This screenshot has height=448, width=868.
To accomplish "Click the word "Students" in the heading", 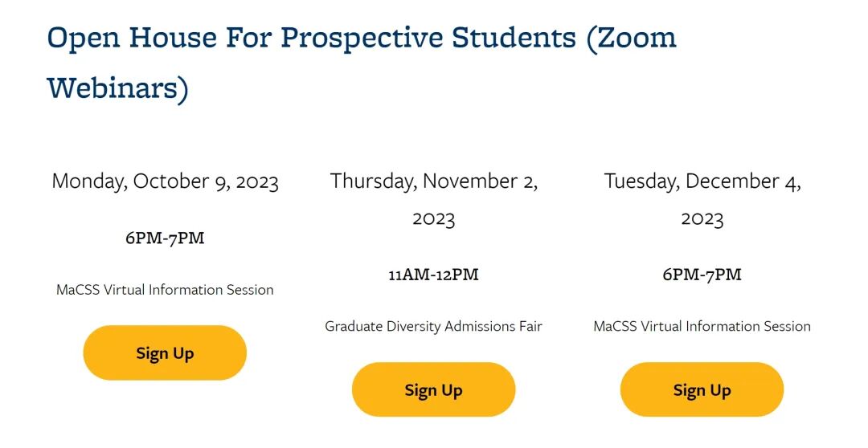I will click(513, 37).
